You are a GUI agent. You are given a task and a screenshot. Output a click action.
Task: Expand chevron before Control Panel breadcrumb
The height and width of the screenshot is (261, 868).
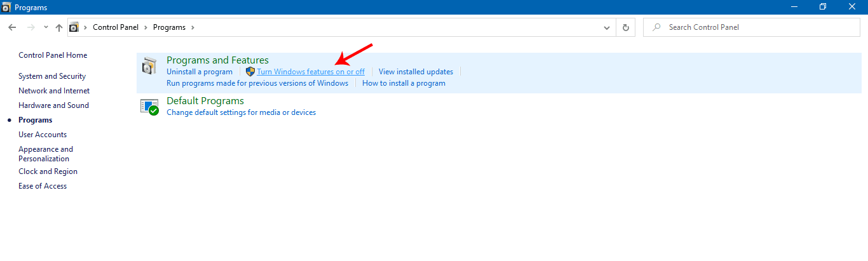86,27
